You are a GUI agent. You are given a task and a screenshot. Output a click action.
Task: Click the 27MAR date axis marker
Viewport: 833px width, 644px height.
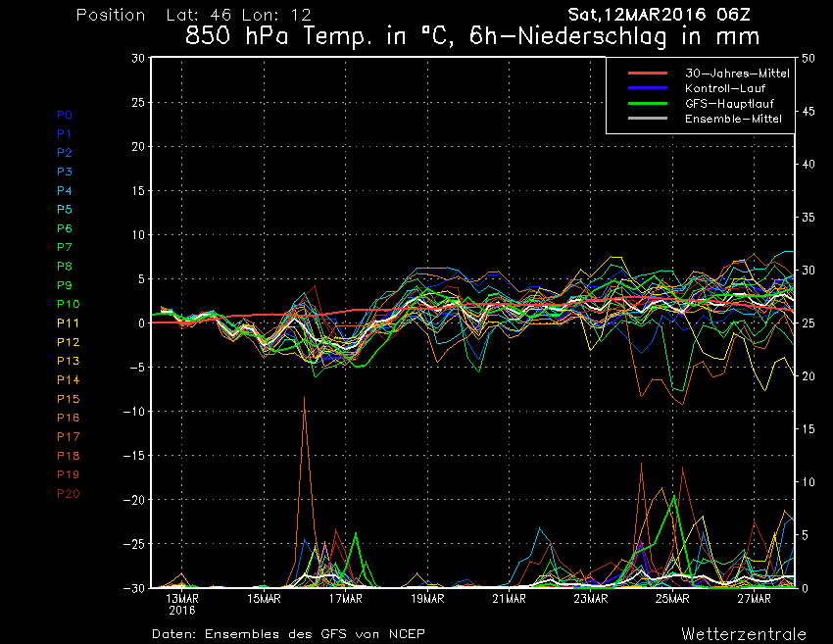(x=755, y=598)
